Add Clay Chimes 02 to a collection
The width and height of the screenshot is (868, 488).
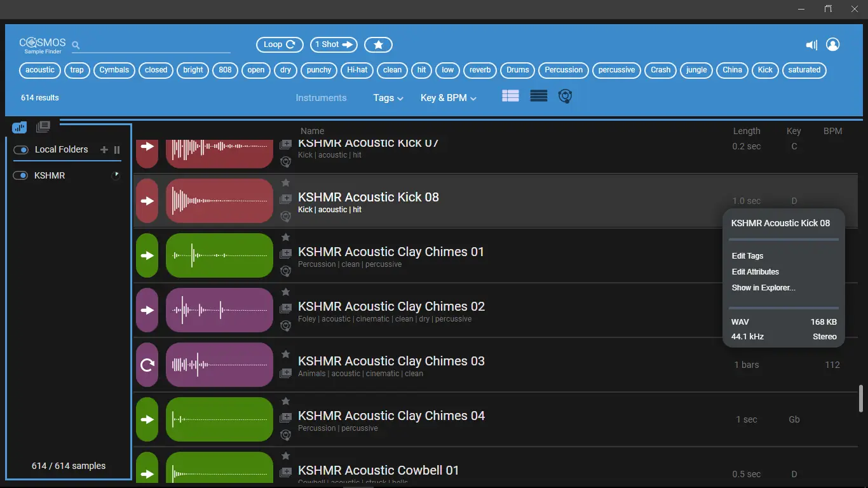point(286,308)
